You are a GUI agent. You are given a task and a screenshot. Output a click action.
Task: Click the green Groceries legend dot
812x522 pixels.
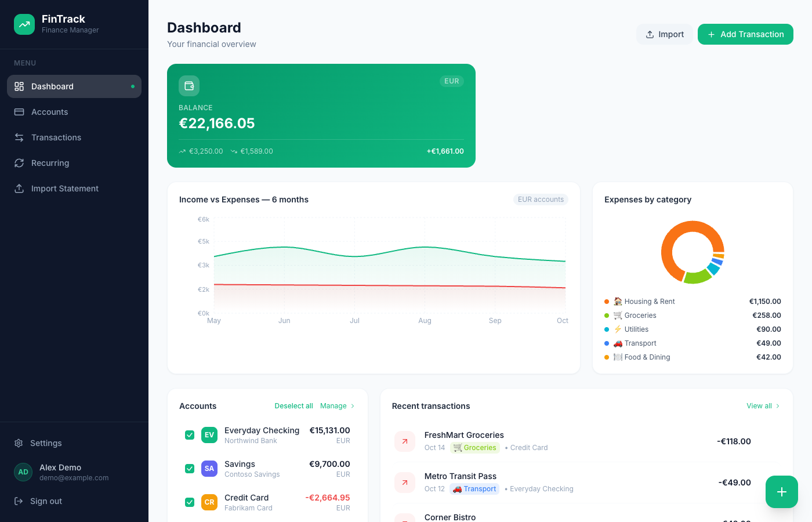pyautogui.click(x=607, y=316)
